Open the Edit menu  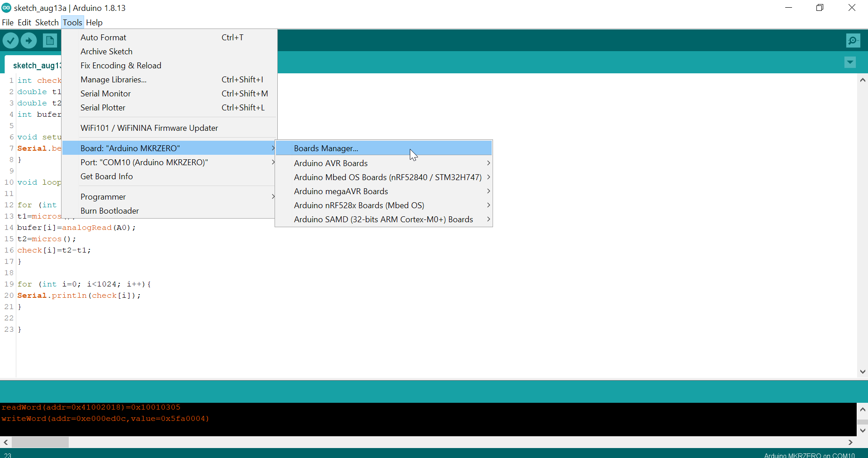pyautogui.click(x=24, y=22)
